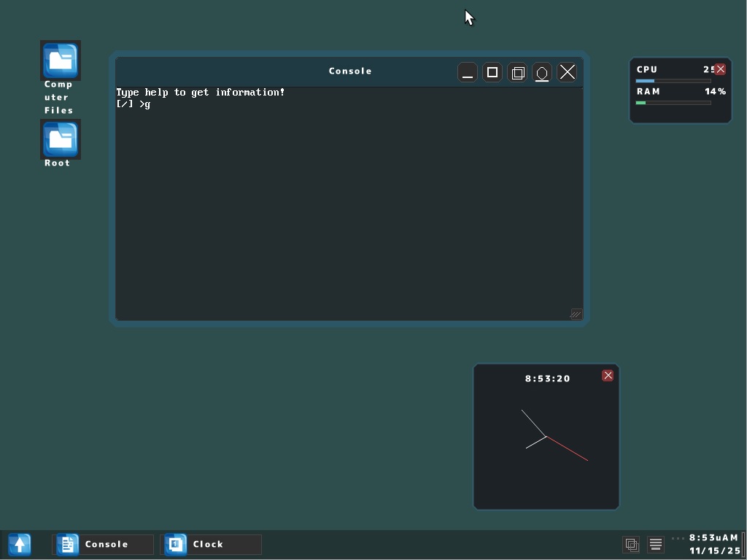747x560 pixels.
Task: Click the taskbar time and date
Action: [714, 544]
